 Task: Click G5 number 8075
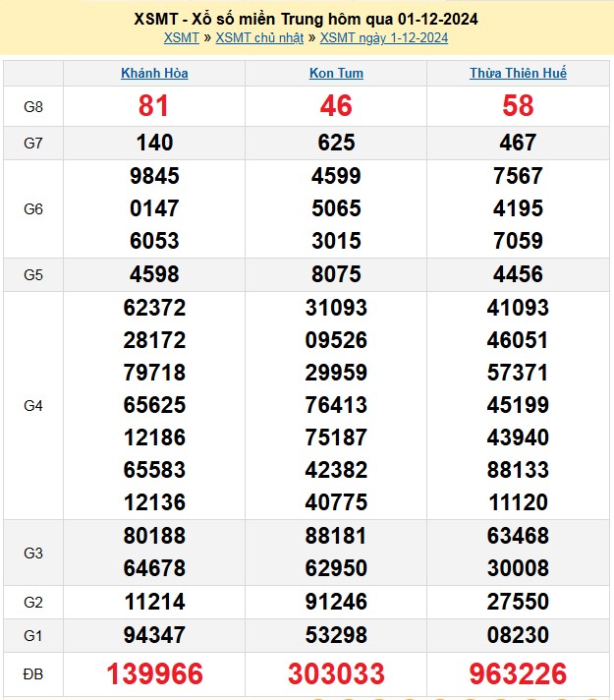pos(336,274)
